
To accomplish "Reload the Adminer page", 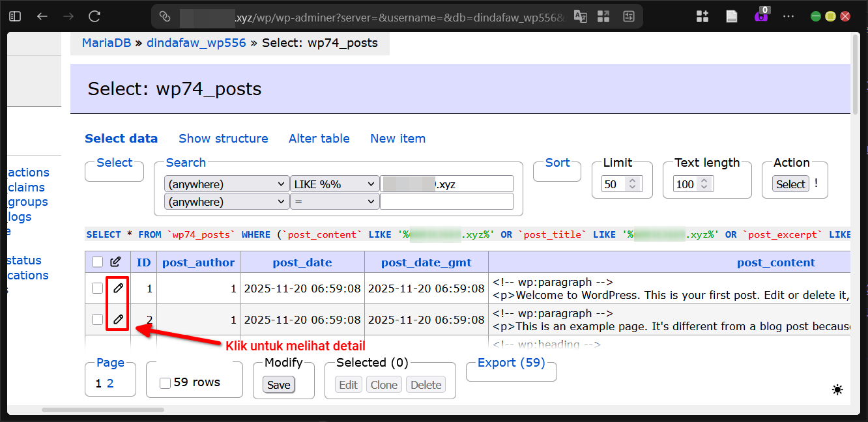I will pos(94,16).
